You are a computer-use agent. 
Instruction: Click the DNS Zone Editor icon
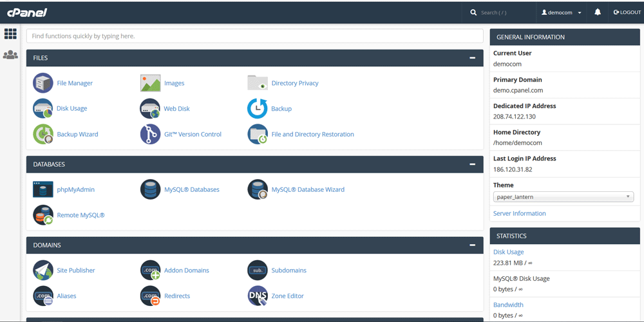(258, 296)
